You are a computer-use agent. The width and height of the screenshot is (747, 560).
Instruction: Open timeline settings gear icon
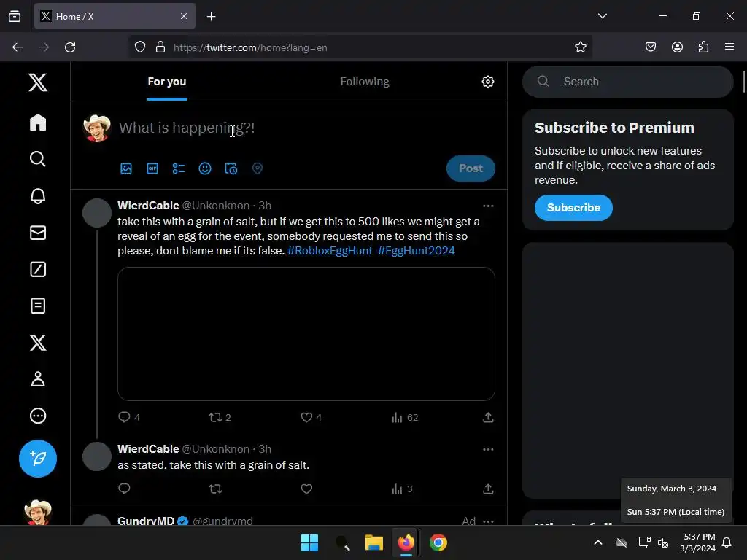(488, 82)
